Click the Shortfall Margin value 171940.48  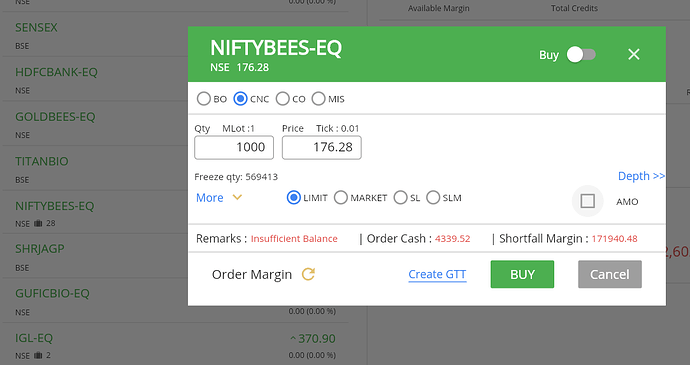point(614,239)
